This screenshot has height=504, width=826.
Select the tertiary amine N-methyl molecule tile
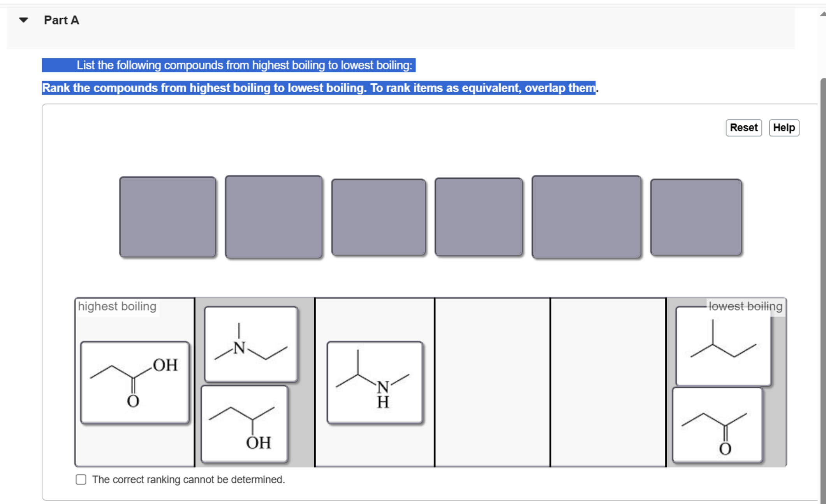[251, 344]
